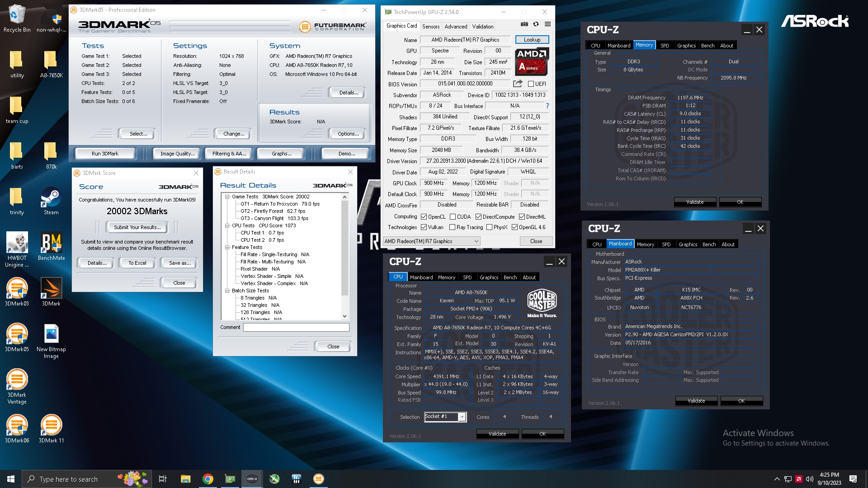Collapse CPU Tests tree node
868x488 pixels.
[x=227, y=225]
